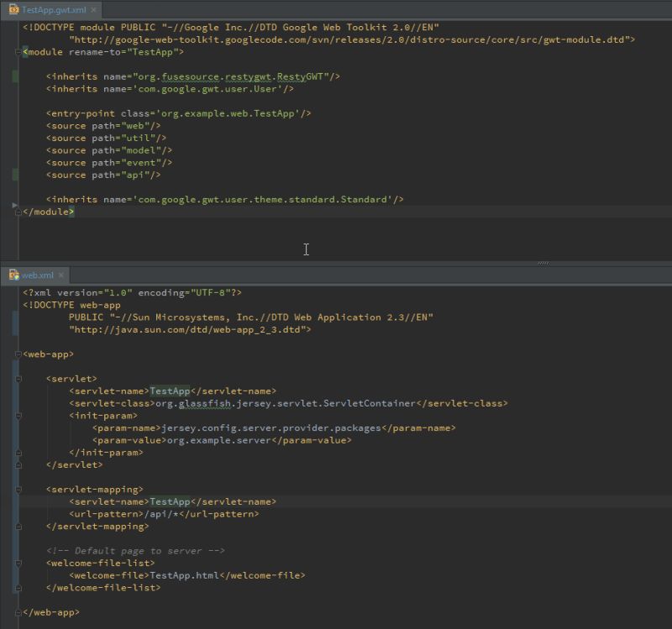The width and height of the screenshot is (672, 629).
Task: Click the source path="event" line
Action: point(109,163)
